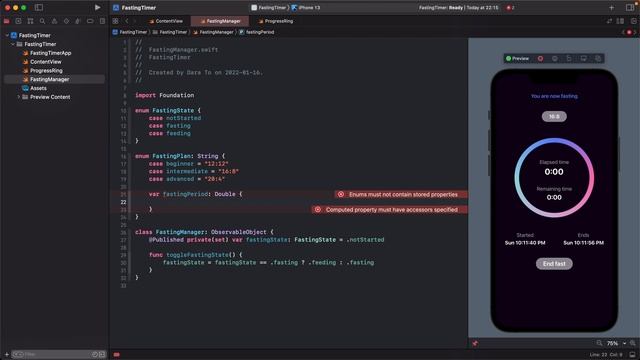Jump to previous issue arrow
This screenshot has width=640, height=360.
[623, 32]
